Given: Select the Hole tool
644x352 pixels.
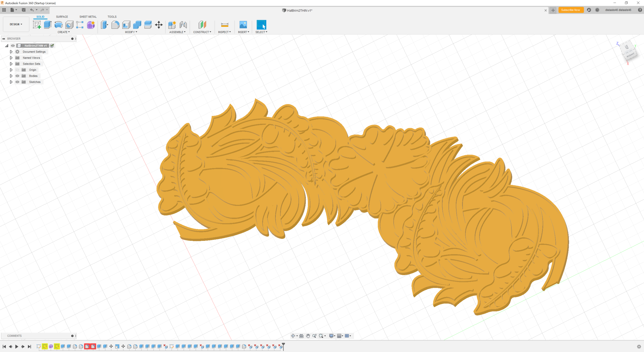Looking at the screenshot, I should (69, 25).
